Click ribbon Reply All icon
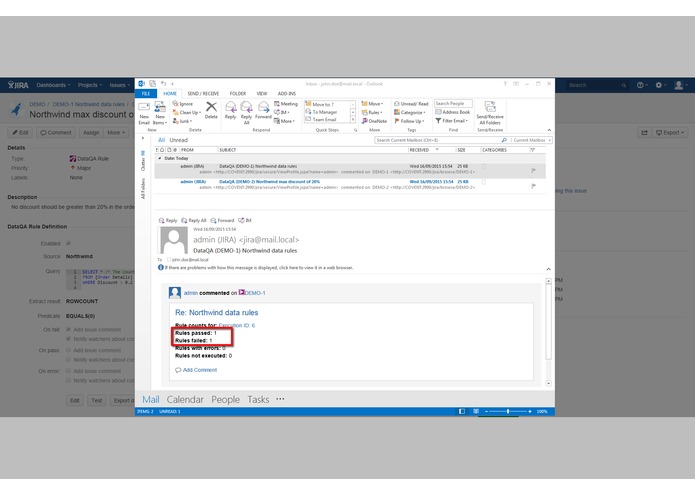The height and width of the screenshot is (494, 695). [246, 113]
